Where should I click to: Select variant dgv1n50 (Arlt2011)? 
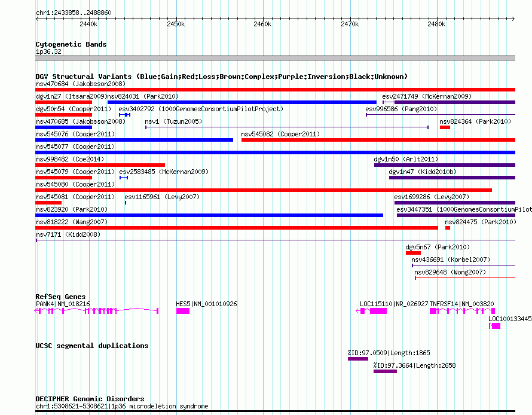(406, 159)
